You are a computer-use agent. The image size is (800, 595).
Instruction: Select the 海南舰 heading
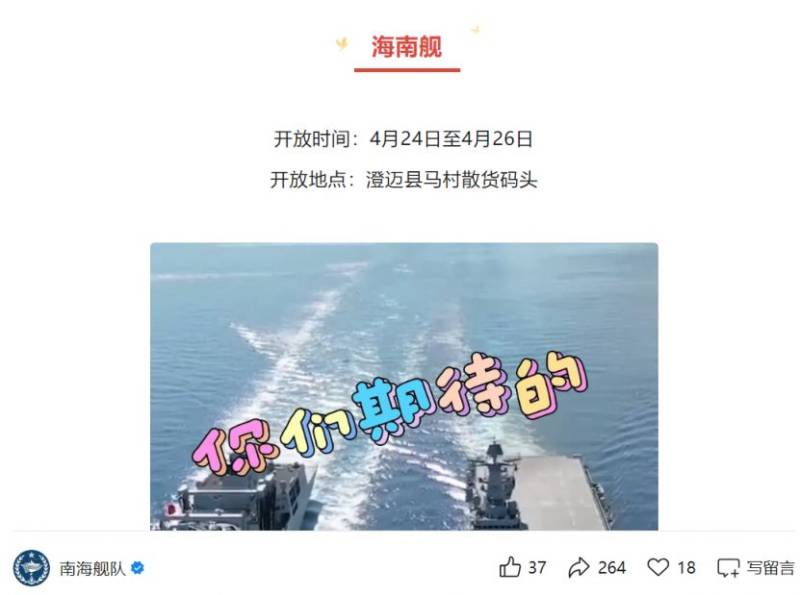pos(407,47)
